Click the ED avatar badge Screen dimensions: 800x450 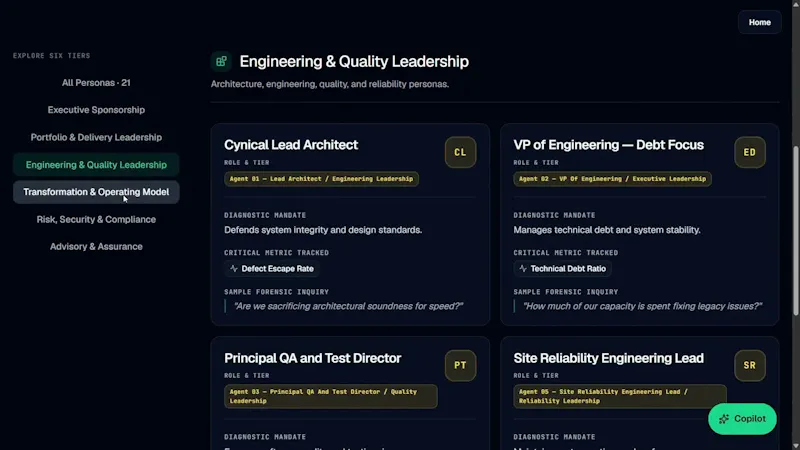(x=749, y=152)
